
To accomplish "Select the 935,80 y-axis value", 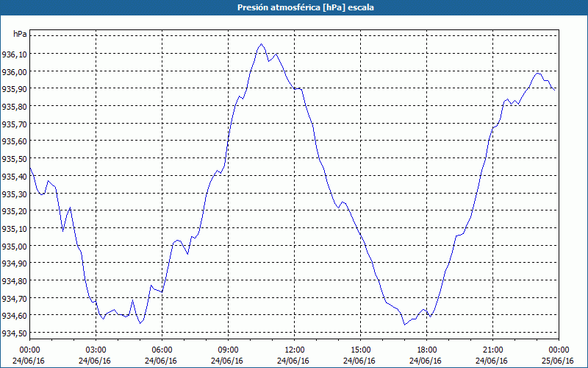I will click(x=14, y=107).
